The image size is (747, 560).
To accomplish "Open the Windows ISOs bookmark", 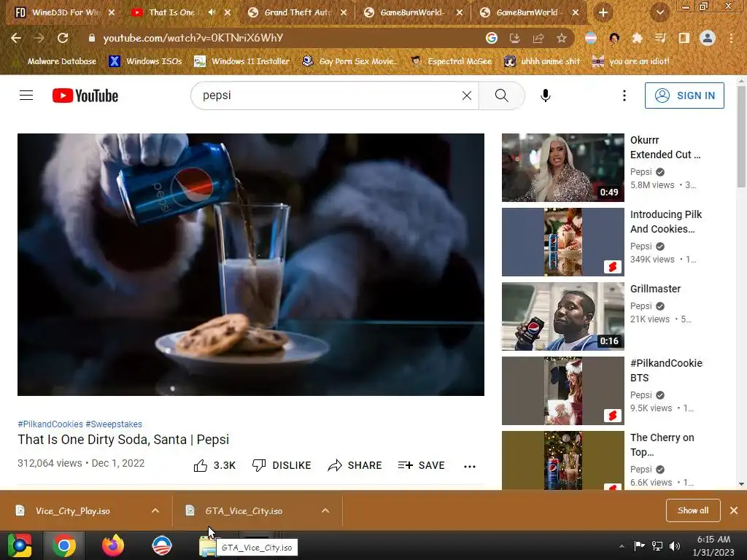I will (x=145, y=61).
